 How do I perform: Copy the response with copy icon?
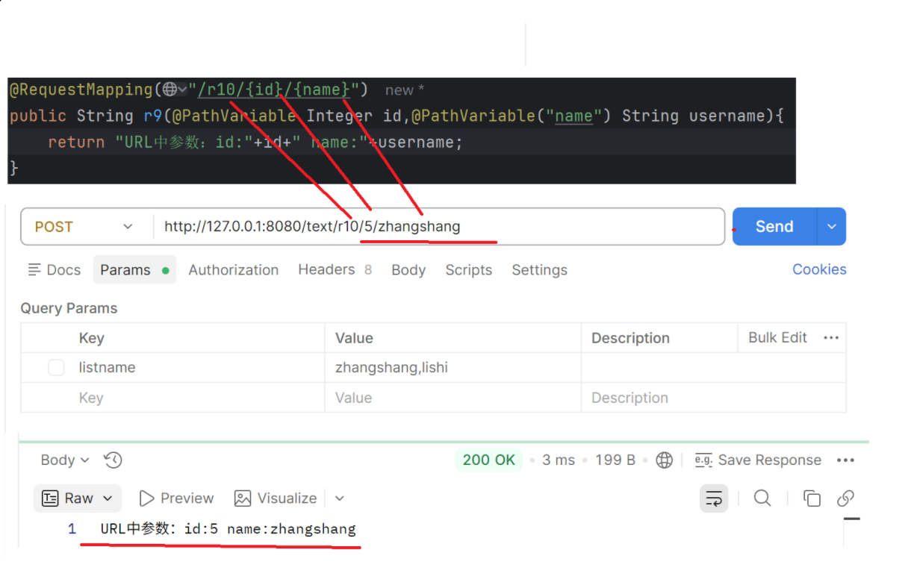812,498
